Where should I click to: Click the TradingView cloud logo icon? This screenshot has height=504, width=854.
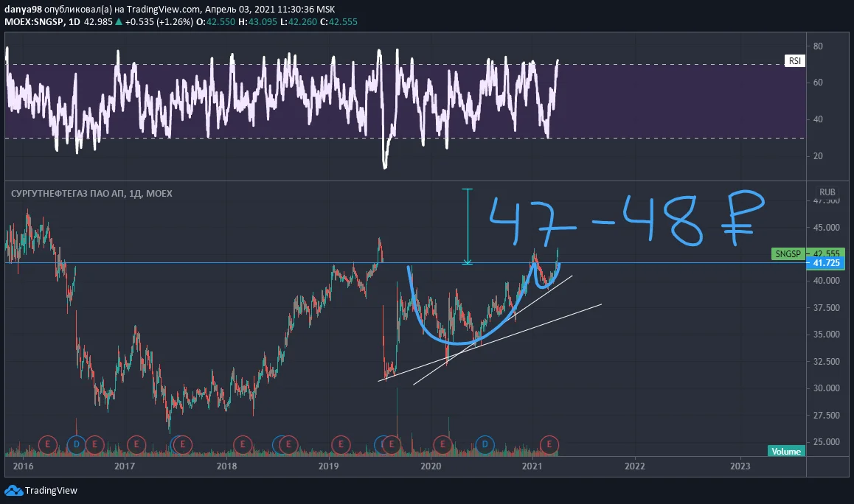(13, 491)
